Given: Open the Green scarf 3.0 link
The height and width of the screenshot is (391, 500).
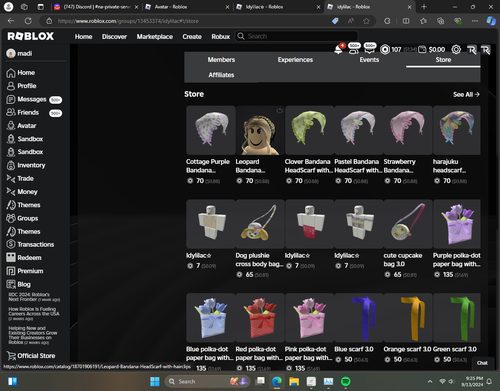Looking at the screenshot, I should coord(455,349).
